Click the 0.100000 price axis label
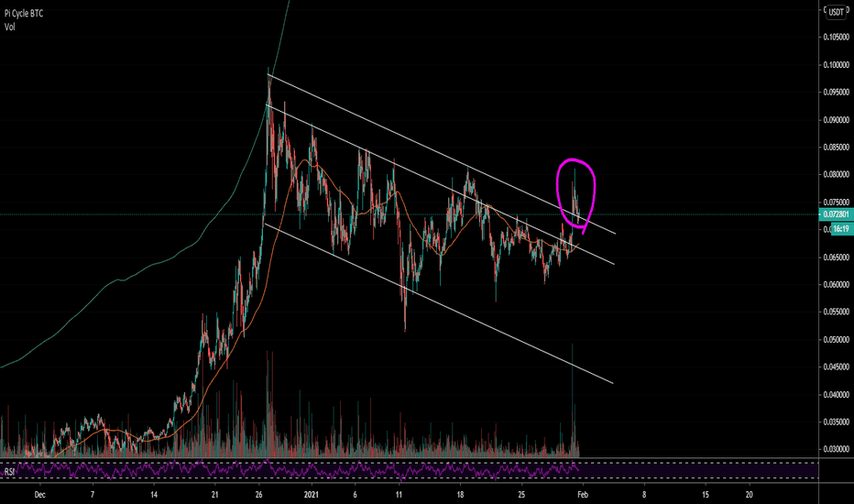 (836, 65)
